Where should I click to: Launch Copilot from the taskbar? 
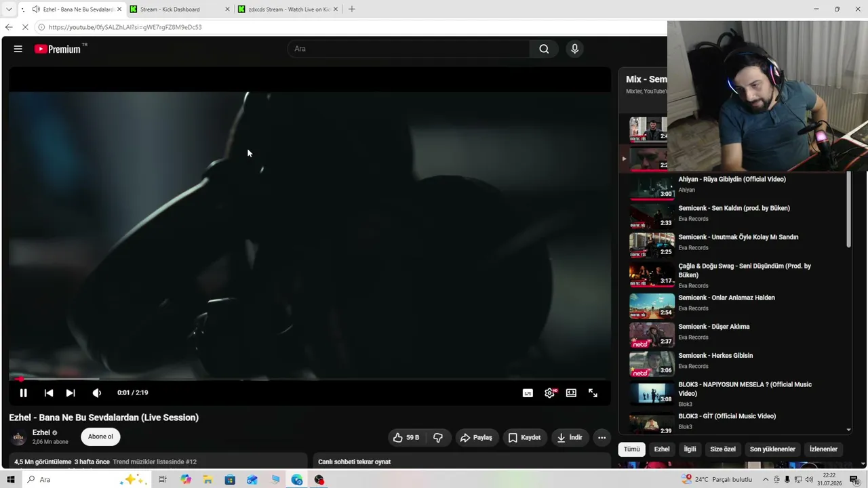tap(186, 480)
